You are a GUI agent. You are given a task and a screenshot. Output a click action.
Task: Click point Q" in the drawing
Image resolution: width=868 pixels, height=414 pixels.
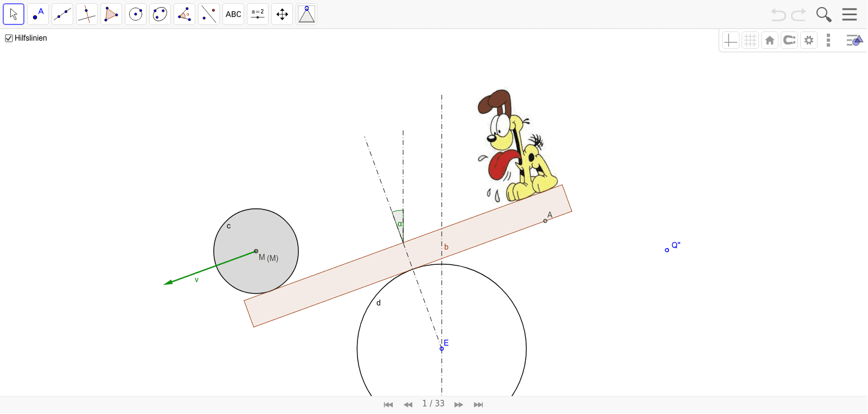pyautogui.click(x=667, y=250)
